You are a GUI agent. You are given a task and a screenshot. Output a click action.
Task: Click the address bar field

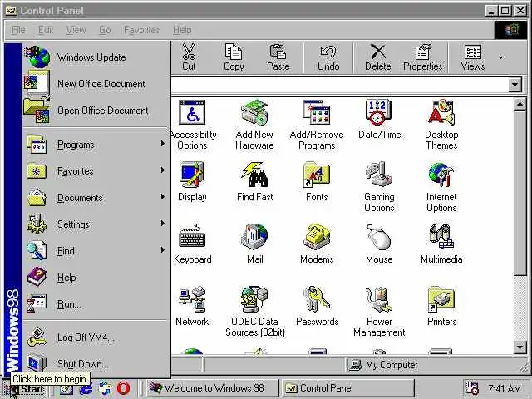339,85
